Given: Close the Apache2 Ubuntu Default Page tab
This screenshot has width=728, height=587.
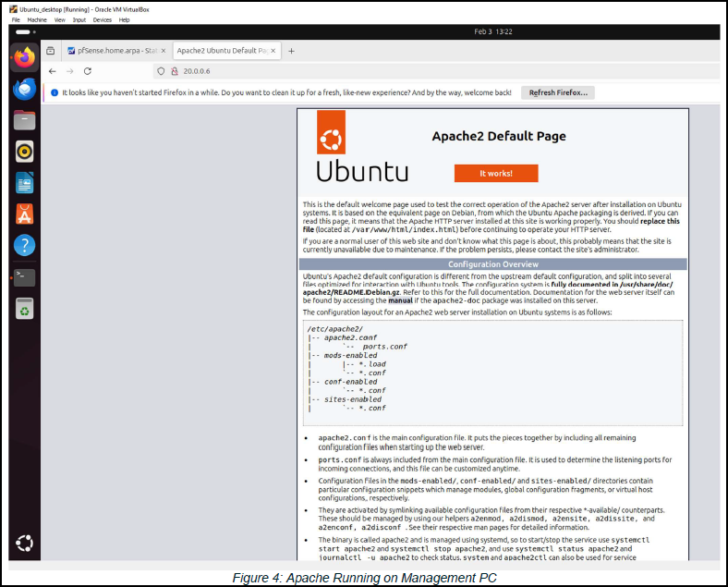Looking at the screenshot, I should click(x=273, y=51).
